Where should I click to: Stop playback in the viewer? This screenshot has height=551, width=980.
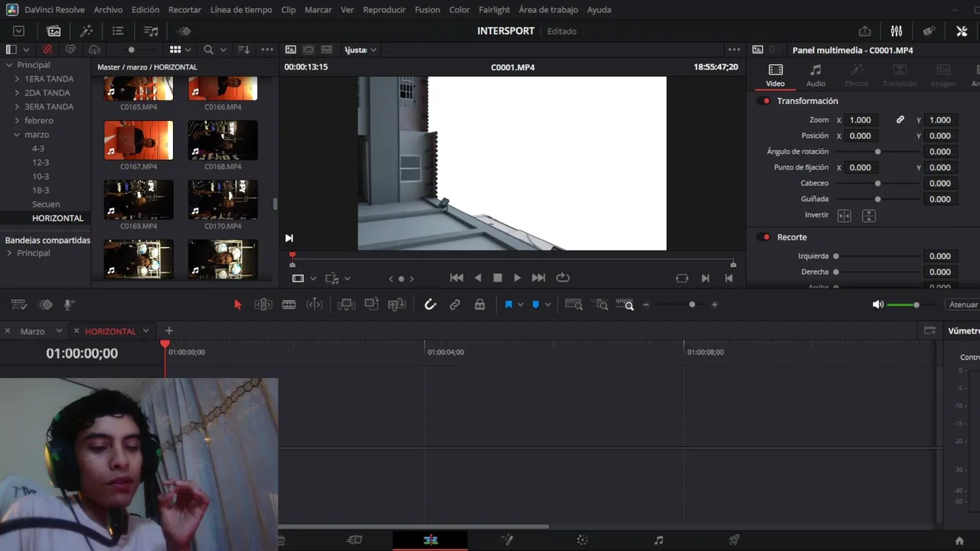(498, 278)
